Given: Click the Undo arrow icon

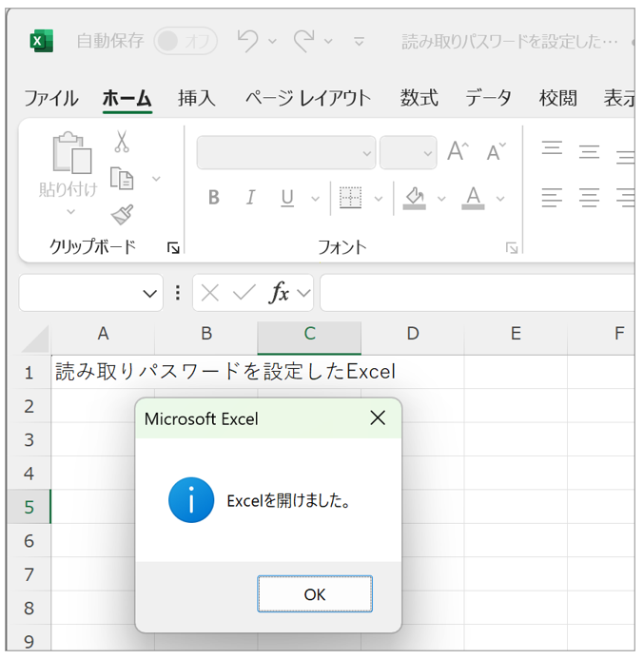Looking at the screenshot, I should coord(248,41).
